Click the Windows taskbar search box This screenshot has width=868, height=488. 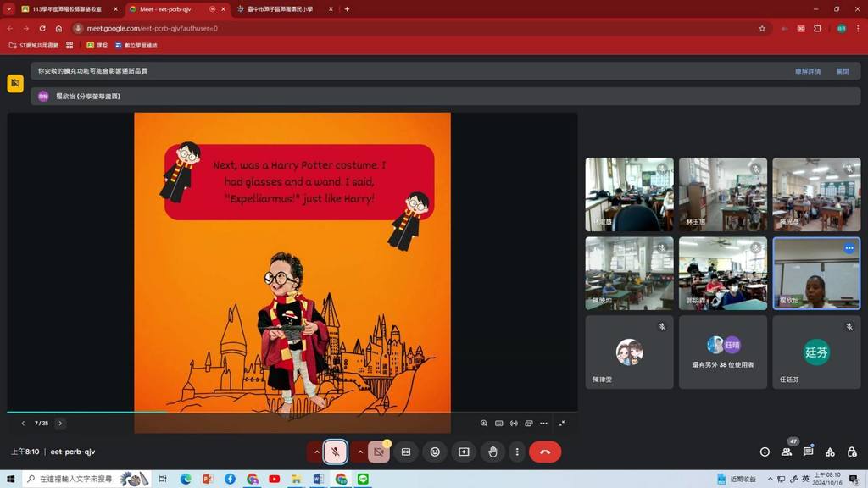pyautogui.click(x=86, y=480)
